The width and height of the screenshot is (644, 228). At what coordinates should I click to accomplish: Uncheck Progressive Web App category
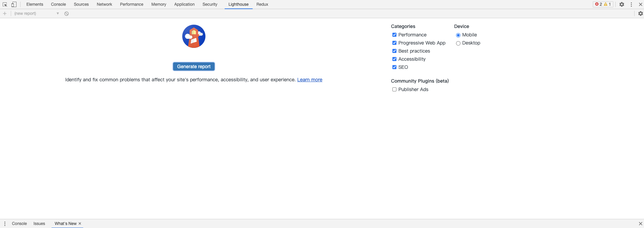pos(394,43)
